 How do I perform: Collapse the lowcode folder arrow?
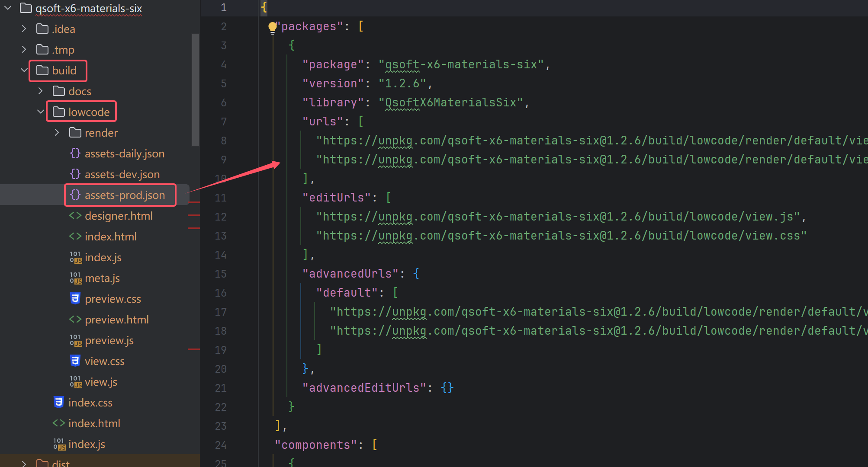tap(41, 112)
